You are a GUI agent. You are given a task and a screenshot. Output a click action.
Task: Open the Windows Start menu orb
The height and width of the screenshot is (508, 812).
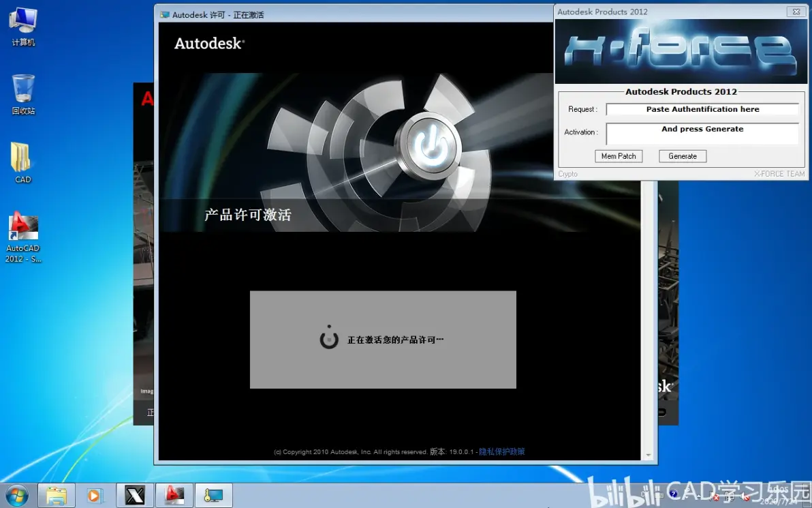17,495
